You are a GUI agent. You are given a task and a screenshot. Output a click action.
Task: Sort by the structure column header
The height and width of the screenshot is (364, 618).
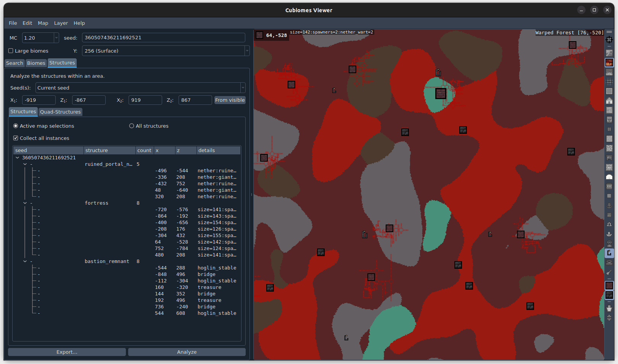[x=109, y=150]
